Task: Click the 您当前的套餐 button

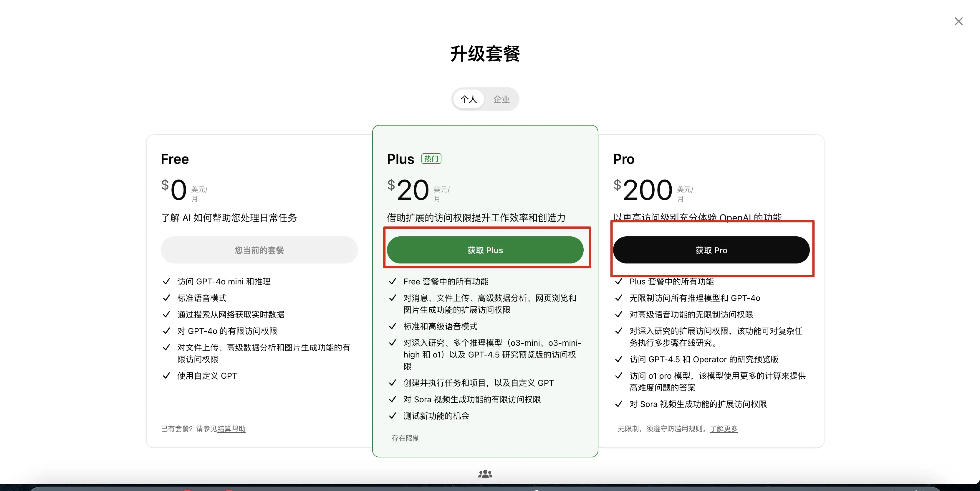Action: tap(259, 250)
